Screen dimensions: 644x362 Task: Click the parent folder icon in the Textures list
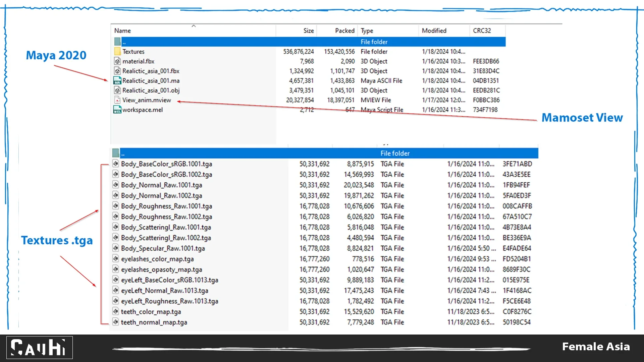116,153
